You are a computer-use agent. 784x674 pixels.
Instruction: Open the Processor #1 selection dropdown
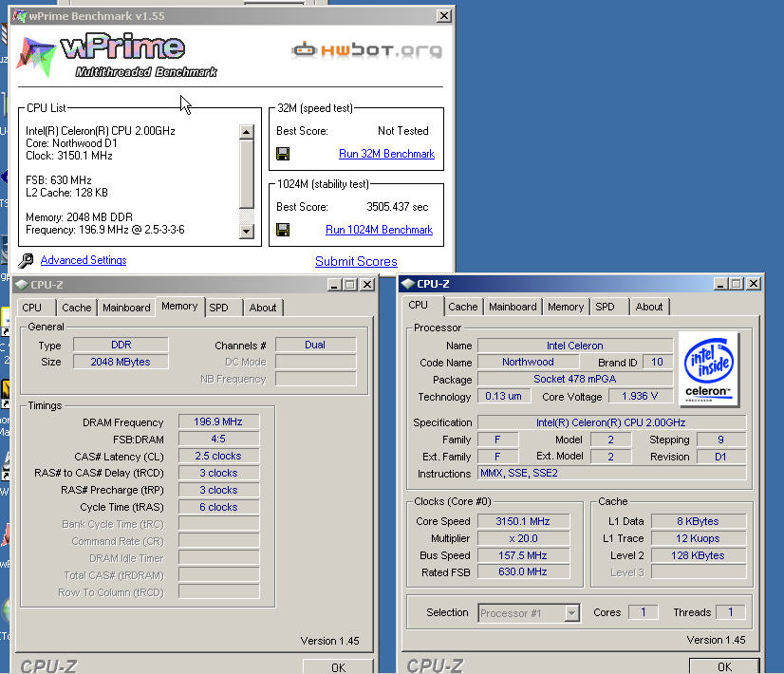[572, 612]
